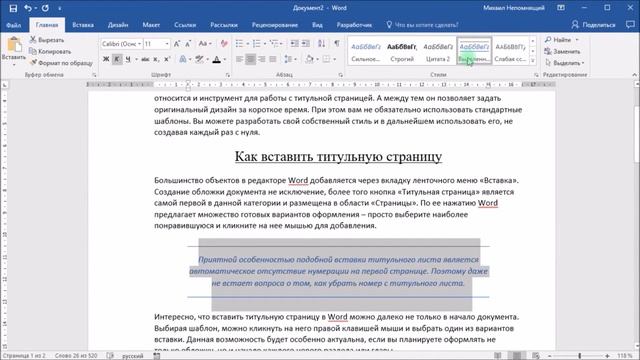
Task: Open ribbon display options icon
Action: [x=561, y=8]
